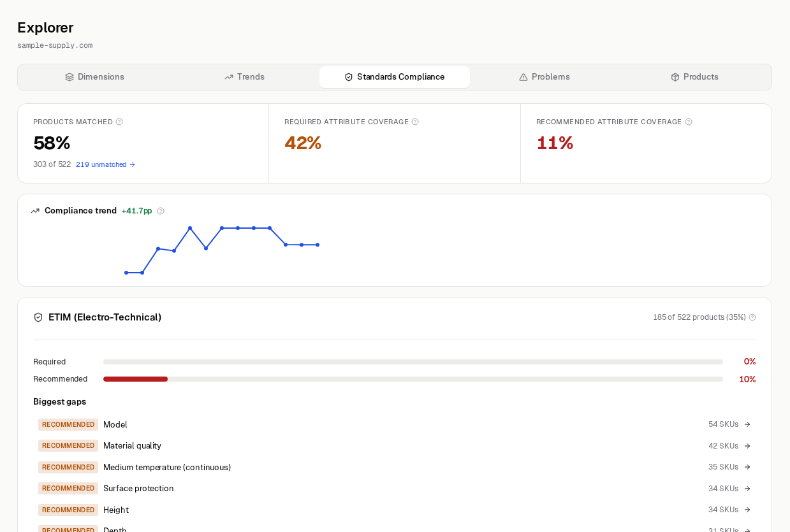Click the 58% products matched value
790x532 pixels.
52,143
